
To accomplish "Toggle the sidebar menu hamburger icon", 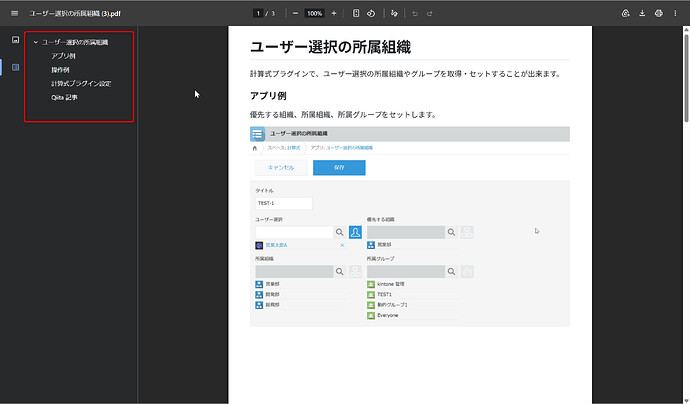I will point(14,14).
